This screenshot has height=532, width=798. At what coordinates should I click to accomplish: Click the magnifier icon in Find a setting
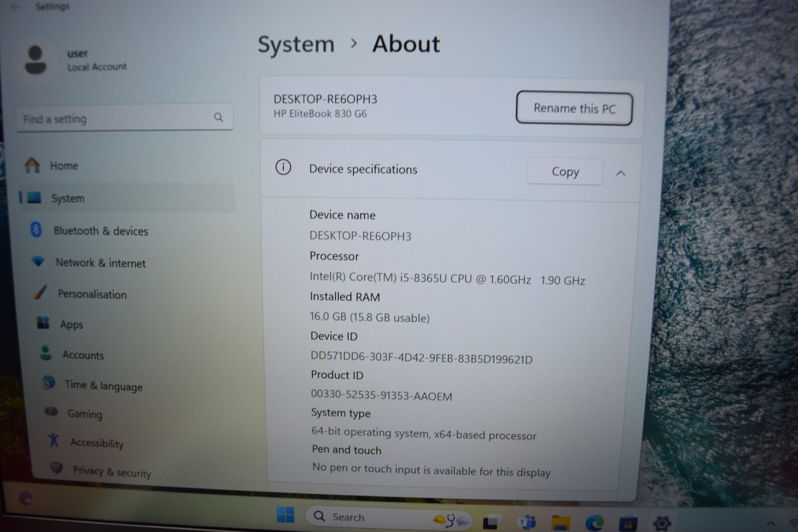point(219,117)
